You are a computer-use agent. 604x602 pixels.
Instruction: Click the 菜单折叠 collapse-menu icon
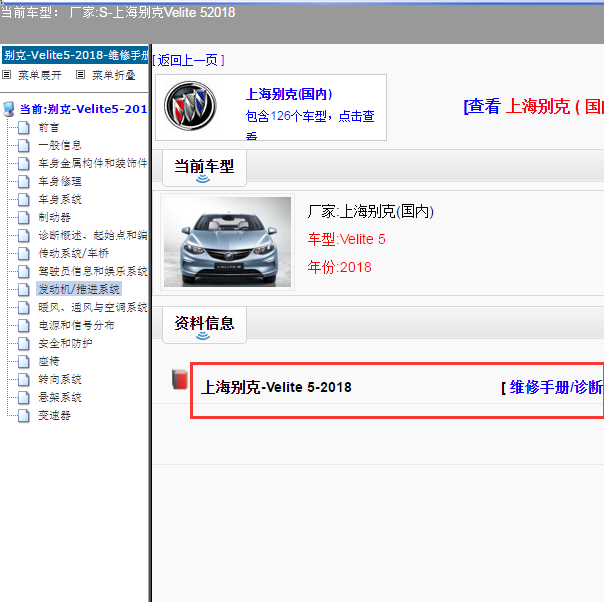pos(80,74)
